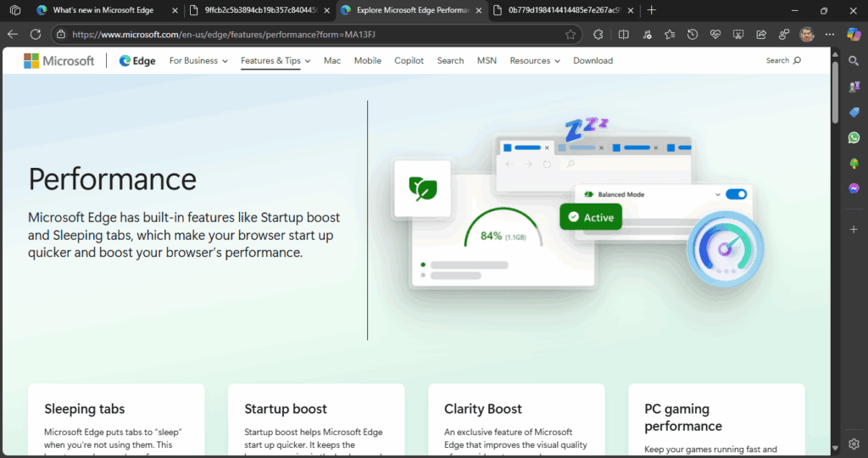This screenshot has height=458, width=868.
Task: Open Settings and more ellipsis menu
Action: [829, 34]
